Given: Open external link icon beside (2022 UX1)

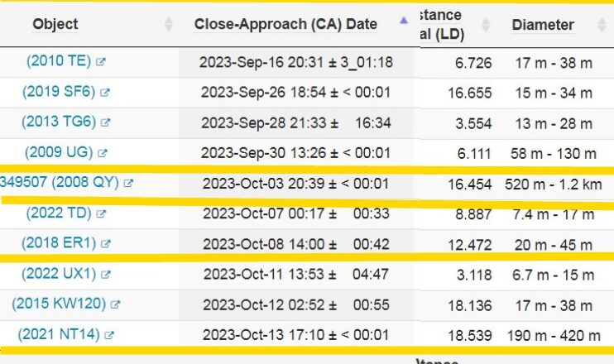Looking at the screenshot, I should (105, 275).
